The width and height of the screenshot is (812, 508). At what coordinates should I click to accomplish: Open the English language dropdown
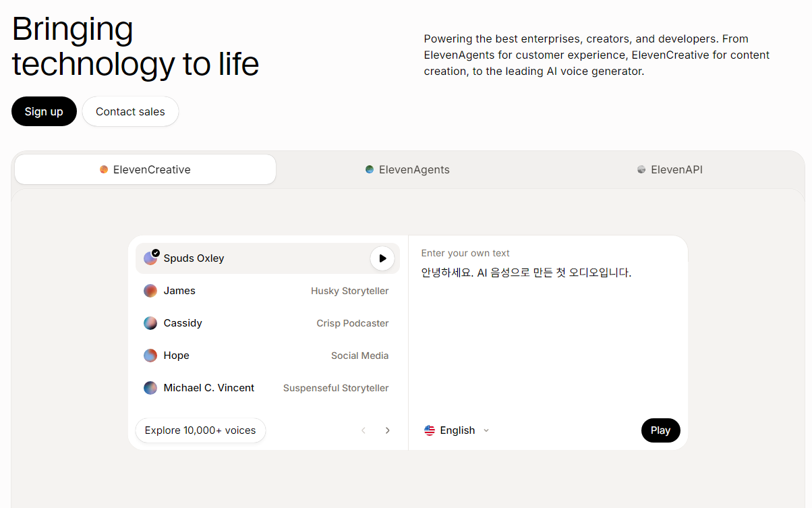coord(457,430)
